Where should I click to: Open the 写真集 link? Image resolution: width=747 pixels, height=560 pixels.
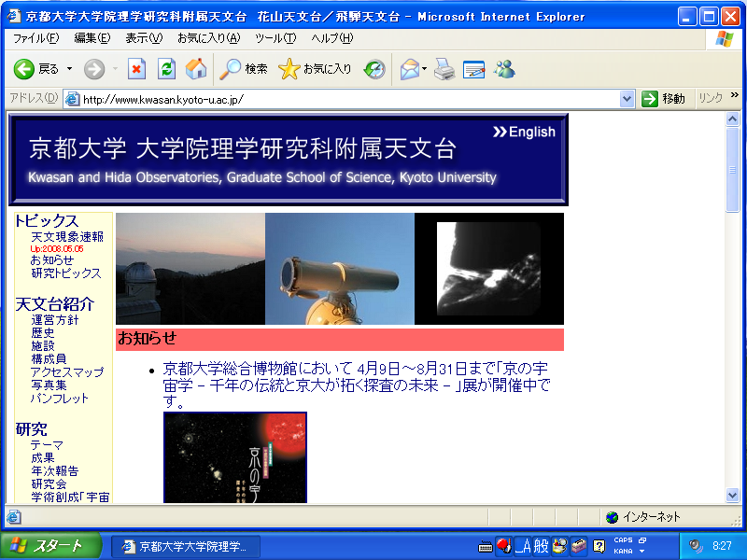(x=49, y=385)
